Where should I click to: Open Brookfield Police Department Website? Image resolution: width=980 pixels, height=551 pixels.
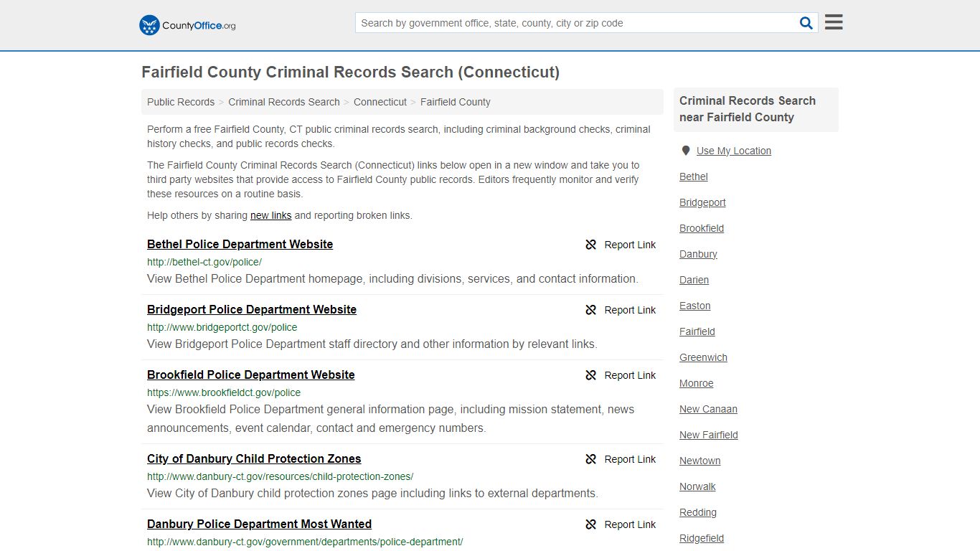[x=251, y=375]
